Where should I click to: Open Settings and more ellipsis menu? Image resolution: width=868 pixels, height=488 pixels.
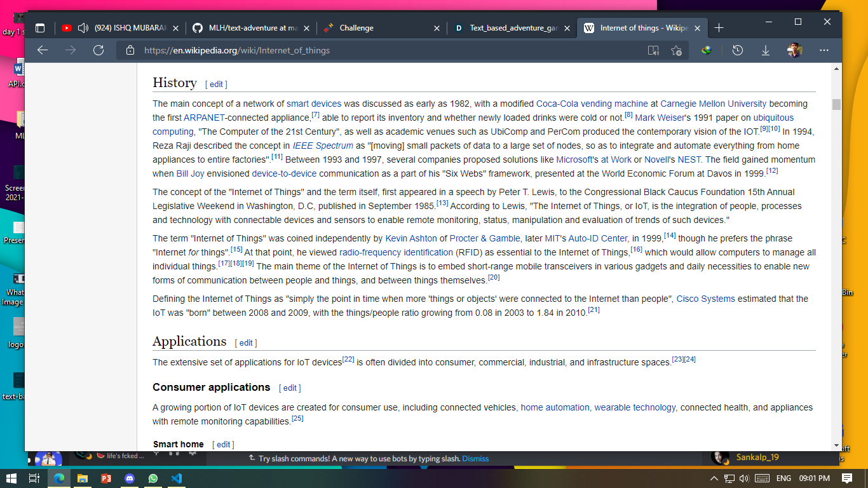point(824,50)
